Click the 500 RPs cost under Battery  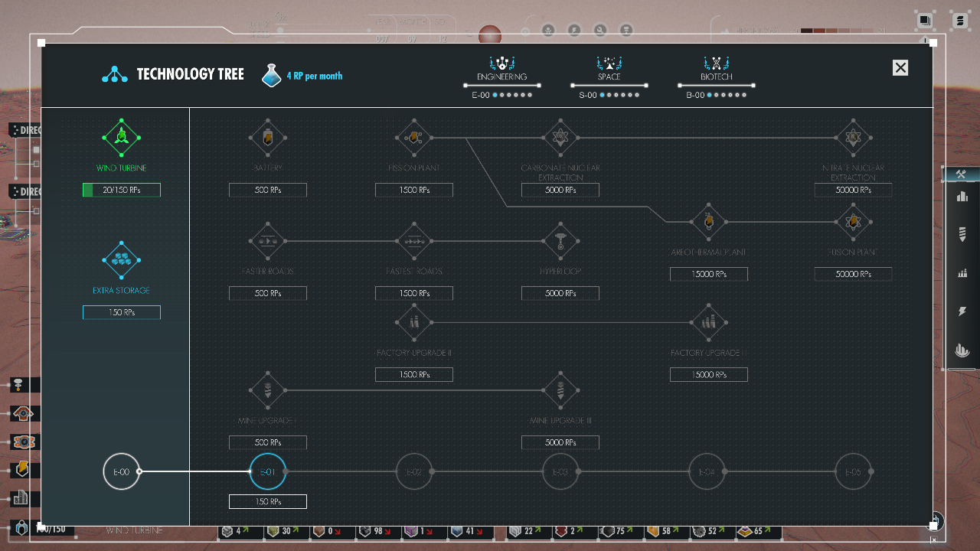coord(267,191)
